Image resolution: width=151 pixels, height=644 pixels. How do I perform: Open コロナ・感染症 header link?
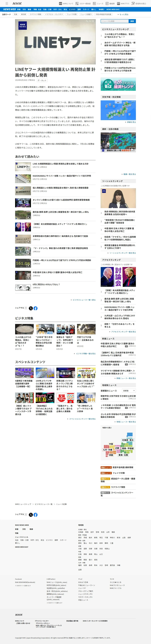(83, 4)
